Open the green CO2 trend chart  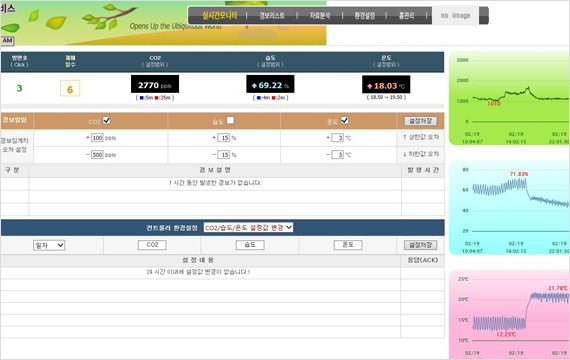point(509,98)
